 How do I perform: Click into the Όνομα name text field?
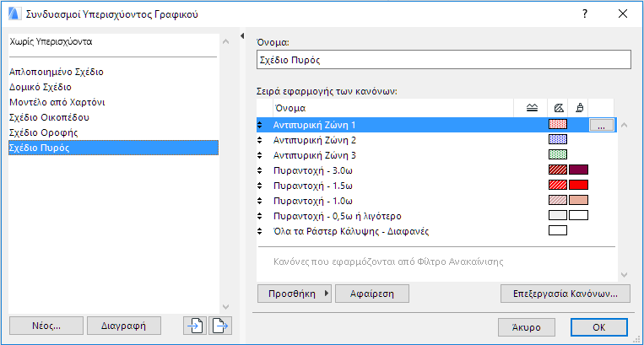point(442,60)
